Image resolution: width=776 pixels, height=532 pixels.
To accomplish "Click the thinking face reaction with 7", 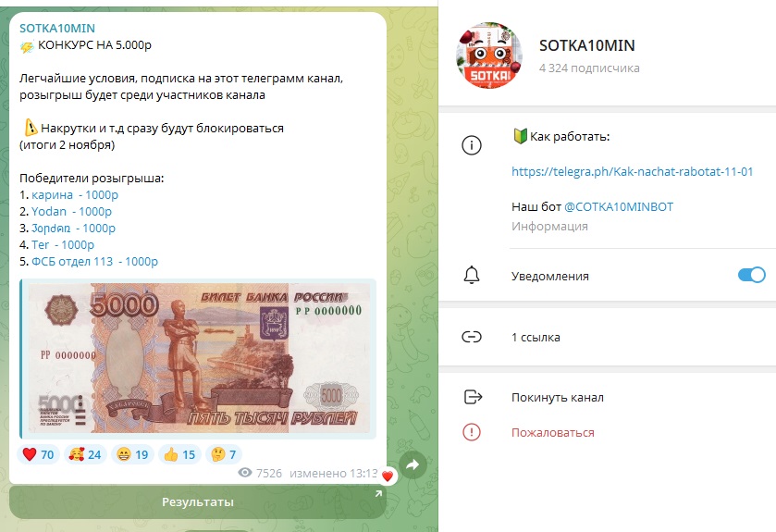I will 223,454.
